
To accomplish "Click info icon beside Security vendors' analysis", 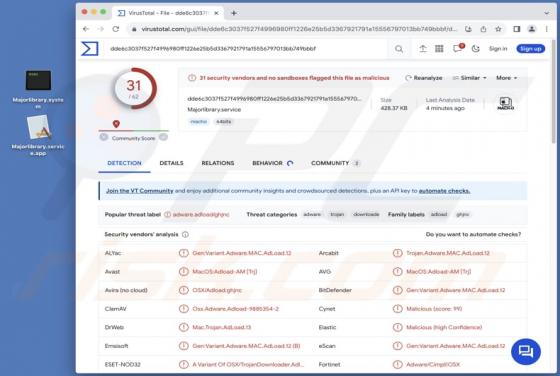I will click(x=185, y=235).
